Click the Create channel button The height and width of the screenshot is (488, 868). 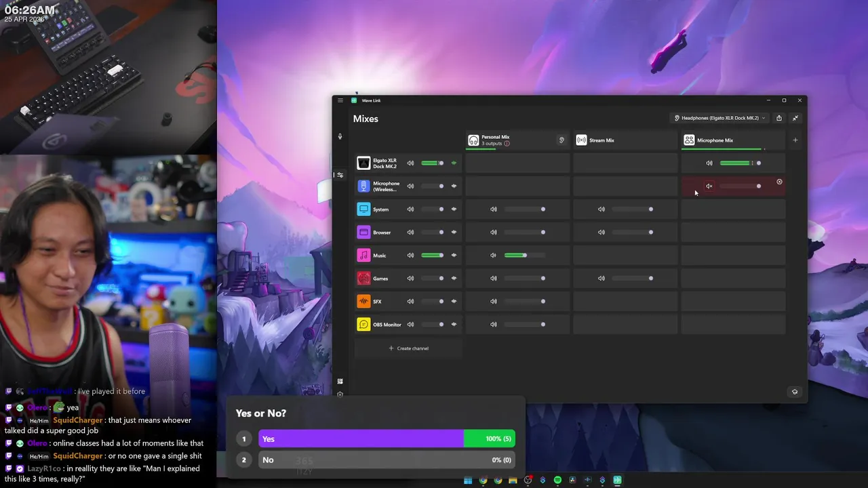pyautogui.click(x=408, y=348)
